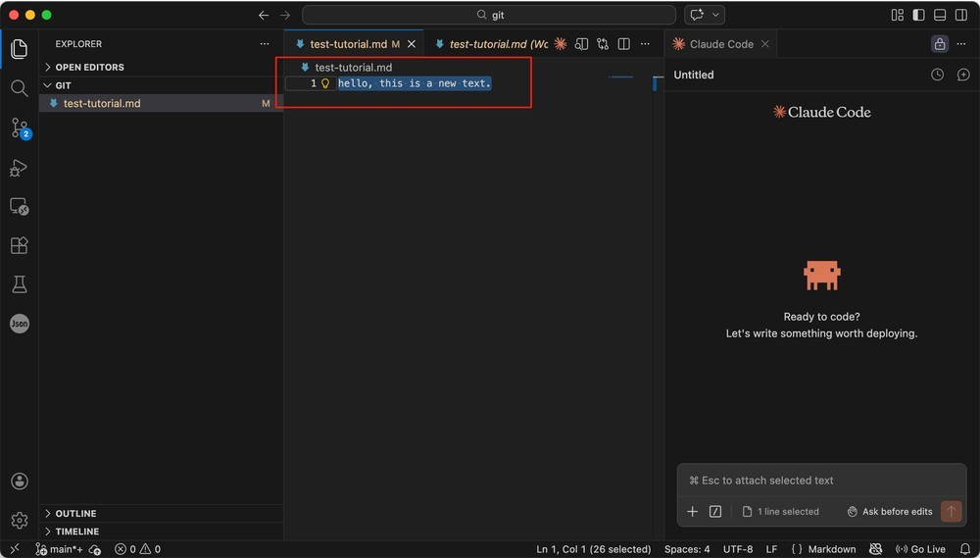Viewport: 980px width, 558px height.
Task: Expand the Timeline section
Action: (x=162, y=532)
